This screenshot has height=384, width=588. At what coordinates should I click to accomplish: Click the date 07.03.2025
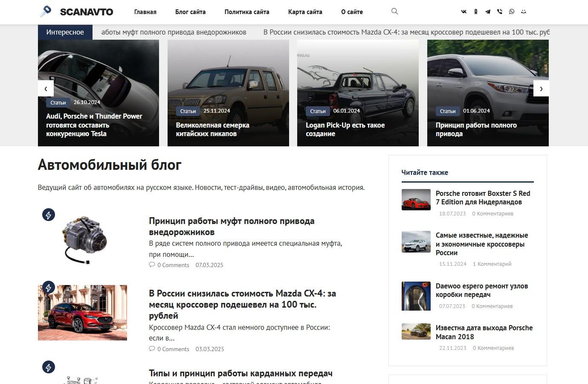tap(209, 265)
